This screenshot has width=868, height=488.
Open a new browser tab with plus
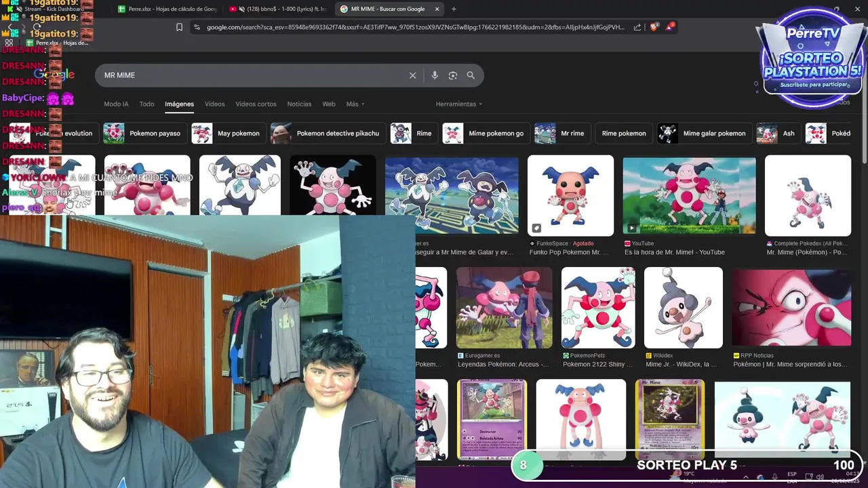(x=454, y=9)
